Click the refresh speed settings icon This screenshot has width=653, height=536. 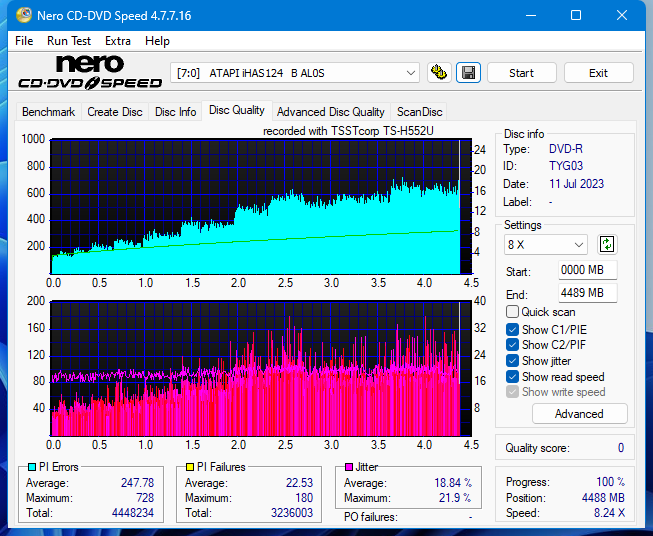pyautogui.click(x=607, y=244)
